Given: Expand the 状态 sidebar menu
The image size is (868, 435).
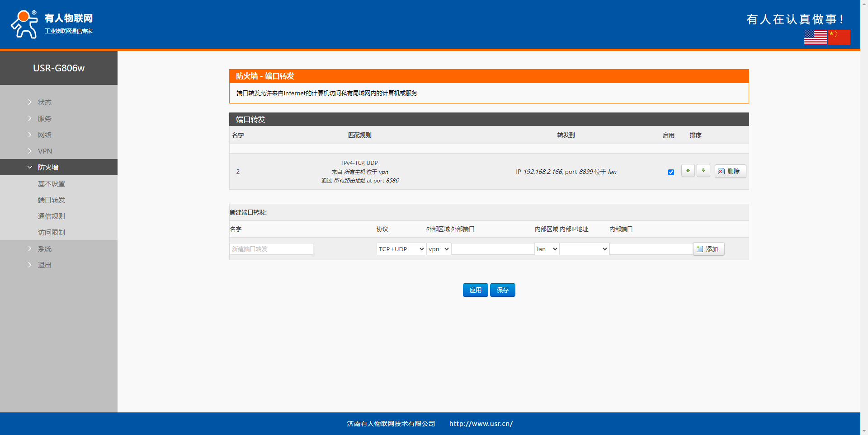Looking at the screenshot, I should 45,103.
